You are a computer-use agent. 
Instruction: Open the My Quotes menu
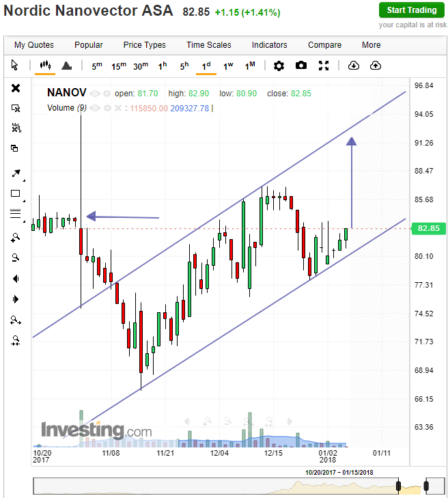click(34, 45)
